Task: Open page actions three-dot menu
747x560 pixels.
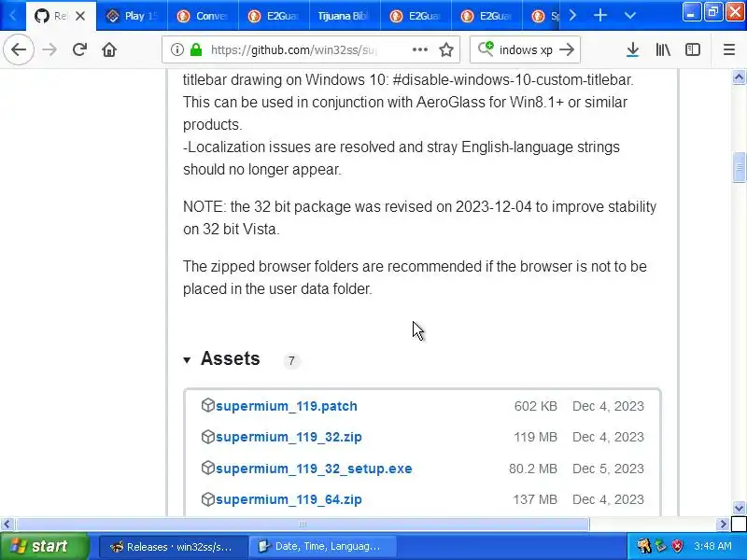Action: 419,49
